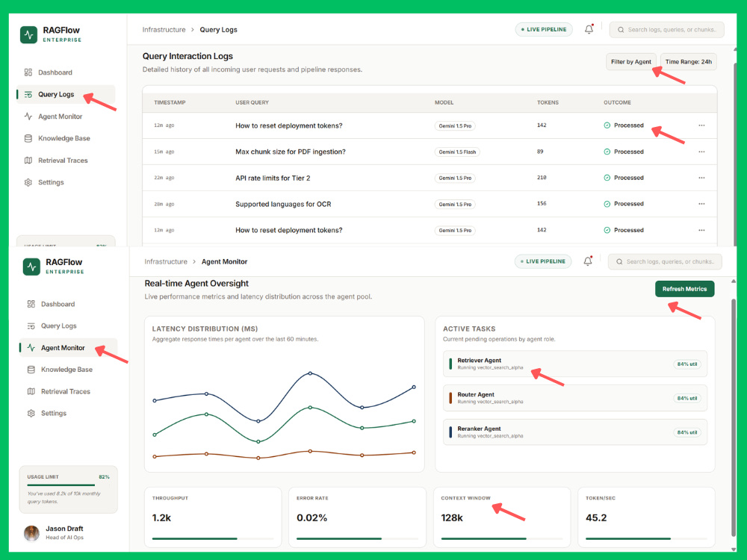Viewport: 747px width, 560px height.
Task: Click the Context Window progress bar
Action: tap(502, 538)
